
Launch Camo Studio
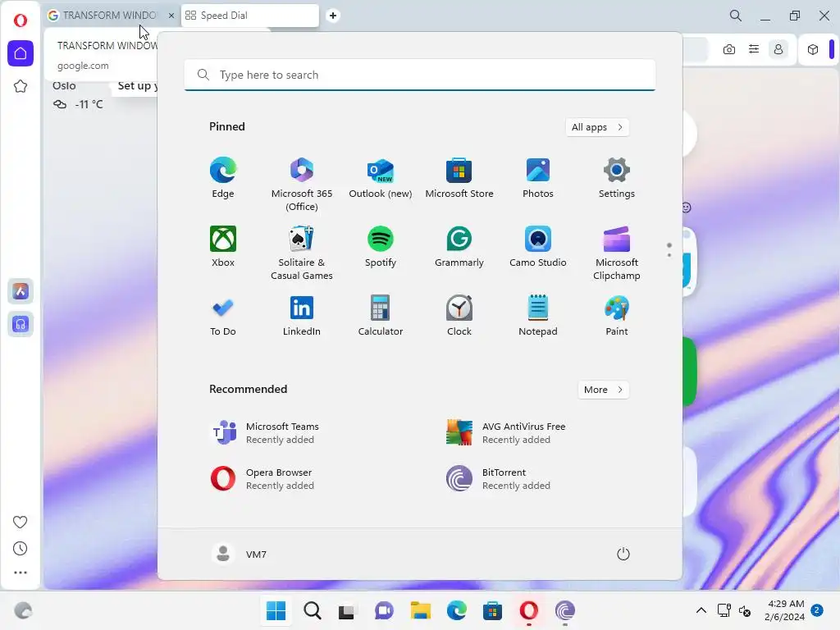538,247
